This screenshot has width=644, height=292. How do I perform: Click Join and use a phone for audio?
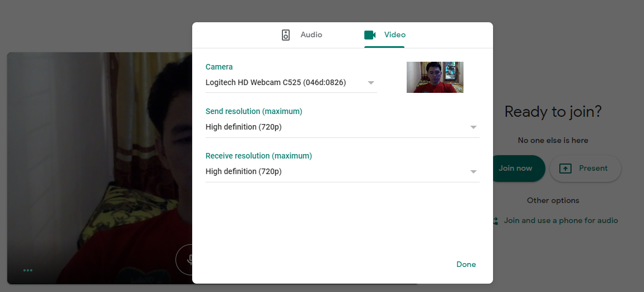[x=560, y=221]
